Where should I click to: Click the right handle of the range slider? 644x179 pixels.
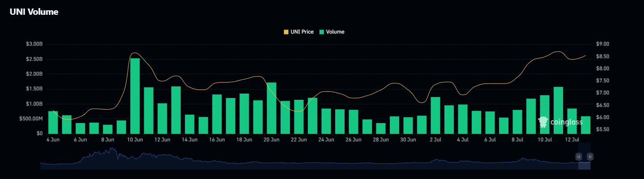coord(590,157)
